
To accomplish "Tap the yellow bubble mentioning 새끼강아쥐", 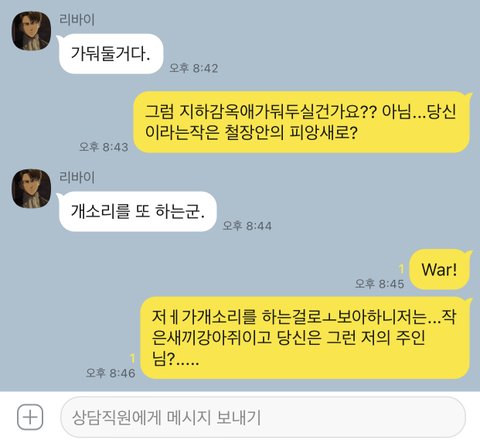I will (305, 338).
